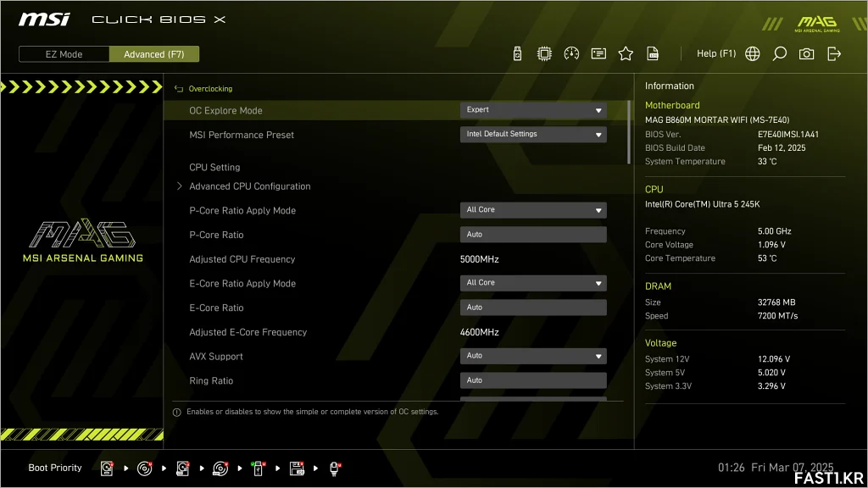868x488 pixels.
Task: Select the USB floppy boot device icon
Action: 297,468
